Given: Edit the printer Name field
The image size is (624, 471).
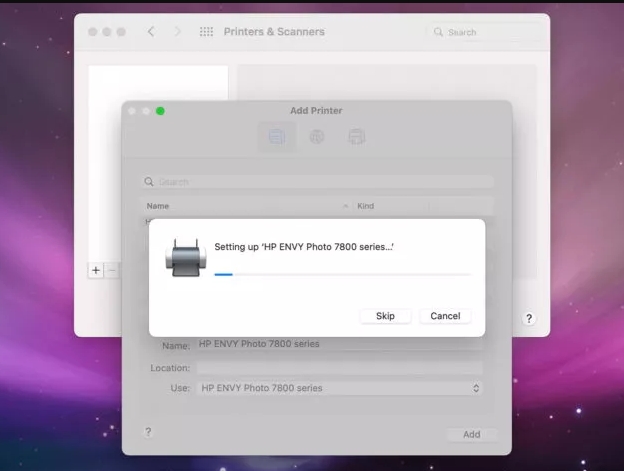Looking at the screenshot, I should [339, 344].
